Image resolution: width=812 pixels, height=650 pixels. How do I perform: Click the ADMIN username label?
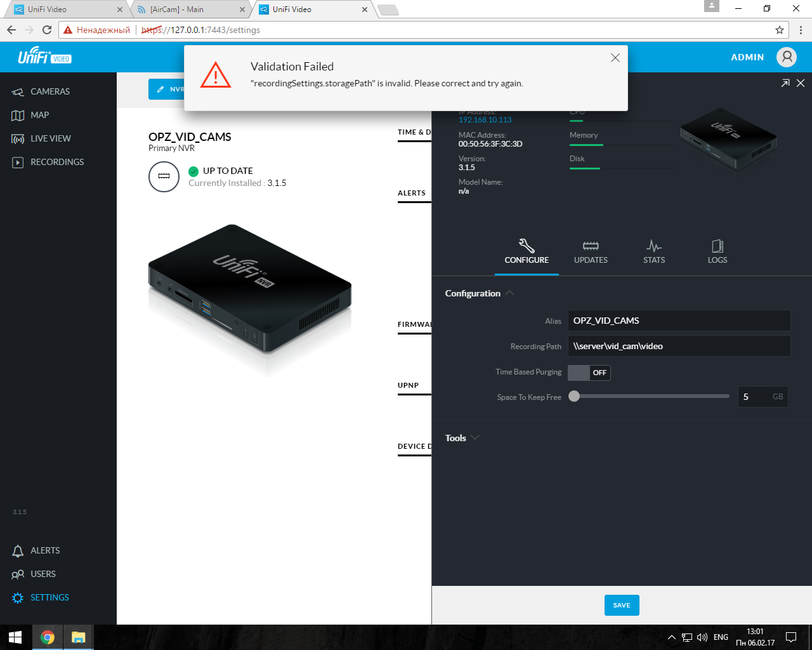tap(747, 57)
